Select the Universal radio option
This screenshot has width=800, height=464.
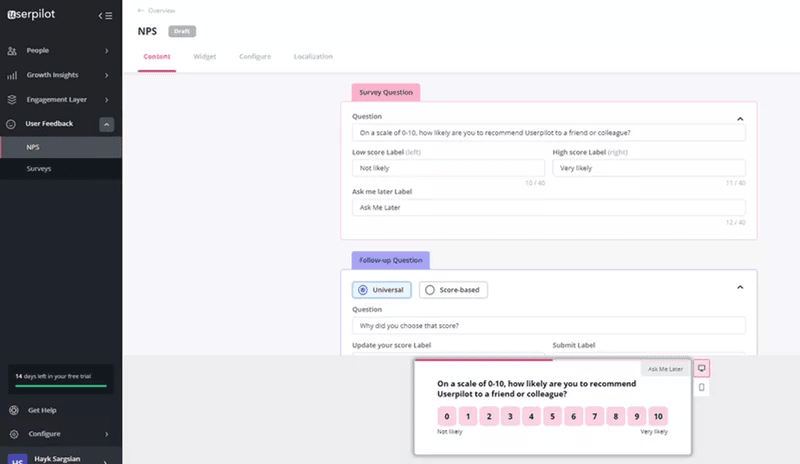coord(382,290)
